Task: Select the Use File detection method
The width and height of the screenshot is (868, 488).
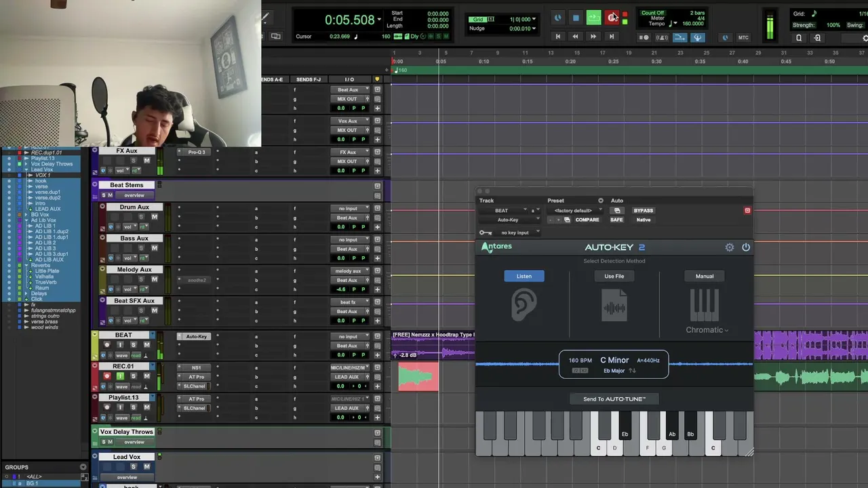Action: pyautogui.click(x=614, y=276)
